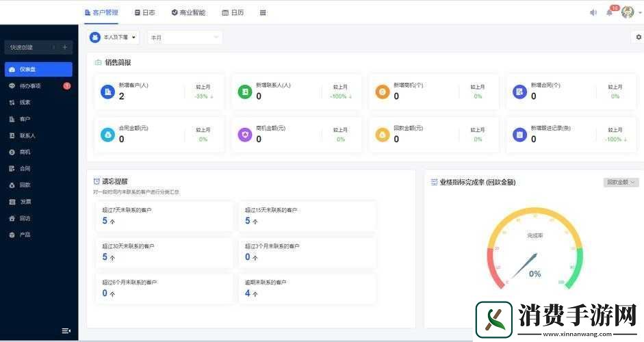This screenshot has width=644, height=342.
Task: Switch to the 商业智能 tab
Action: 188,12
